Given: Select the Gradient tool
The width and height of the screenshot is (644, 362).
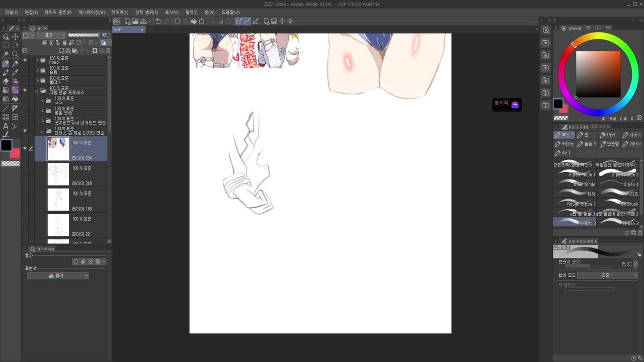Looking at the screenshot, I should (6, 90).
